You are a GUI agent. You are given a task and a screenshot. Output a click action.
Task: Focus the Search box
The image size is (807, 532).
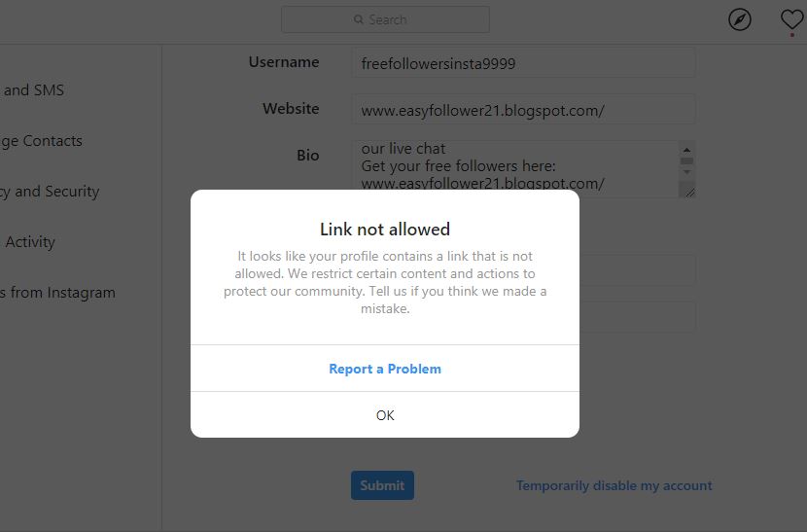point(385,19)
